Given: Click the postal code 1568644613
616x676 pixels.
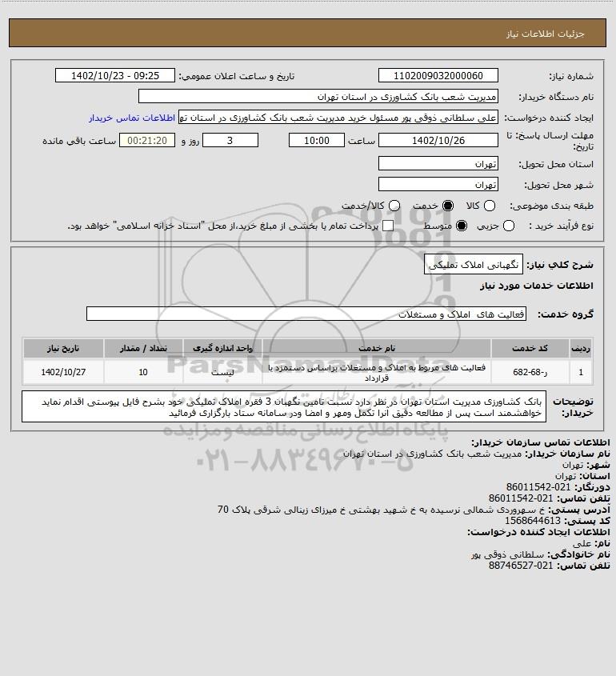Looking at the screenshot, I should coord(532,521).
